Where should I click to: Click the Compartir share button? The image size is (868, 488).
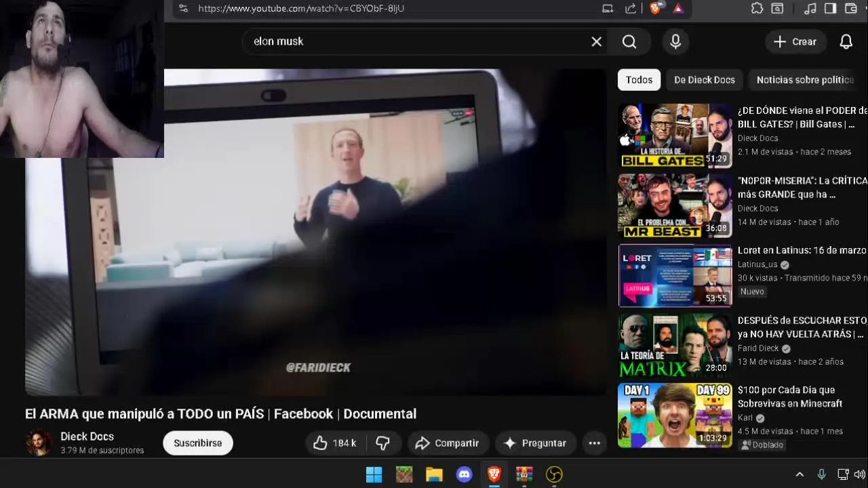[448, 443]
